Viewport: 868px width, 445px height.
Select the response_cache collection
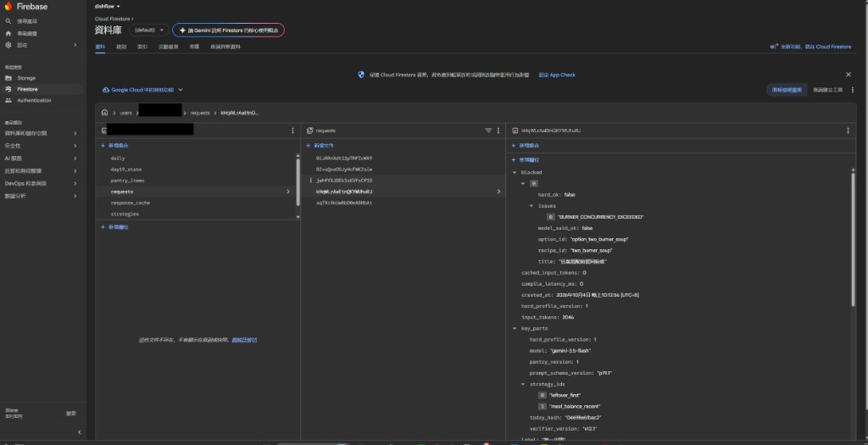point(130,203)
